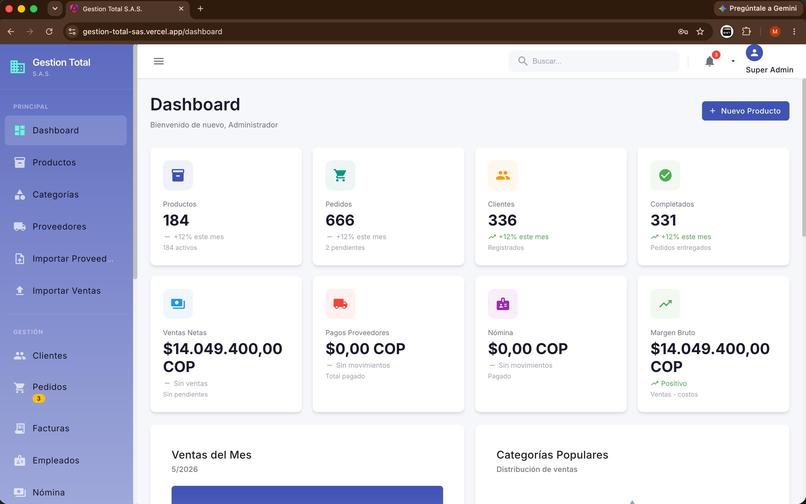Click the Productos card archive icon

[178, 175]
